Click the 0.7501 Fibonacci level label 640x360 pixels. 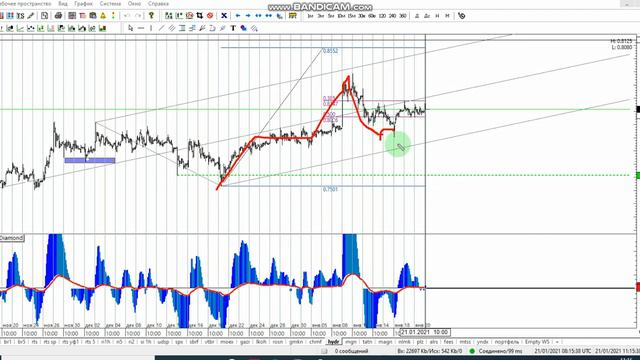tap(330, 189)
